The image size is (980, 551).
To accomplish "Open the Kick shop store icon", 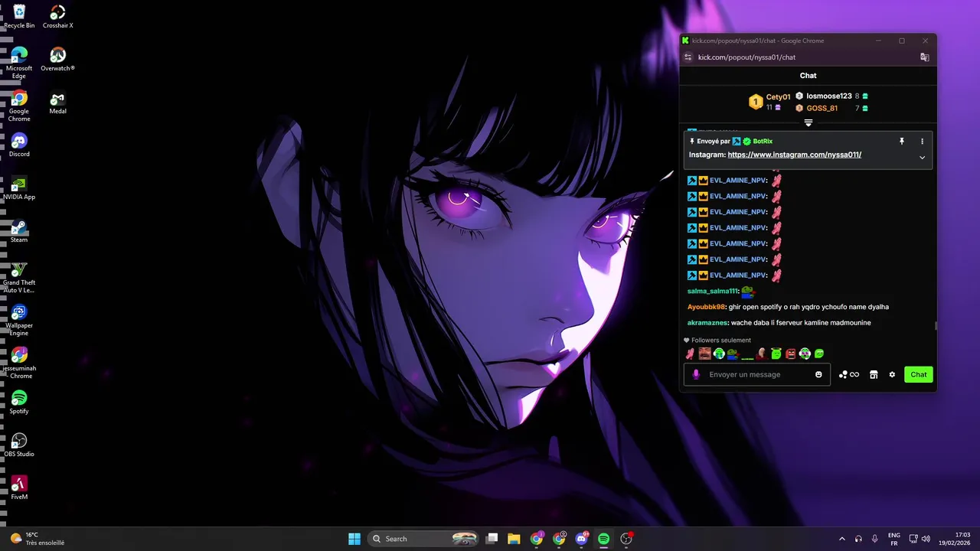I will pyautogui.click(x=874, y=374).
